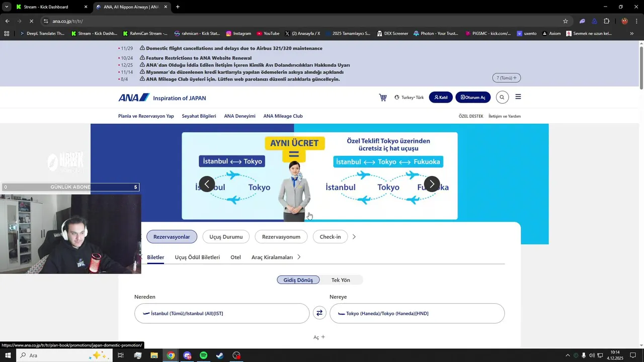Click site information icon in address bar
The height and width of the screenshot is (362, 644).
46,21
